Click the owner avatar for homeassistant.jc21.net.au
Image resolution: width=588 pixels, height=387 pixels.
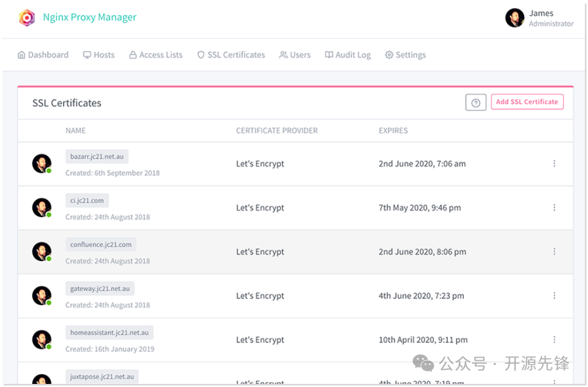click(42, 339)
